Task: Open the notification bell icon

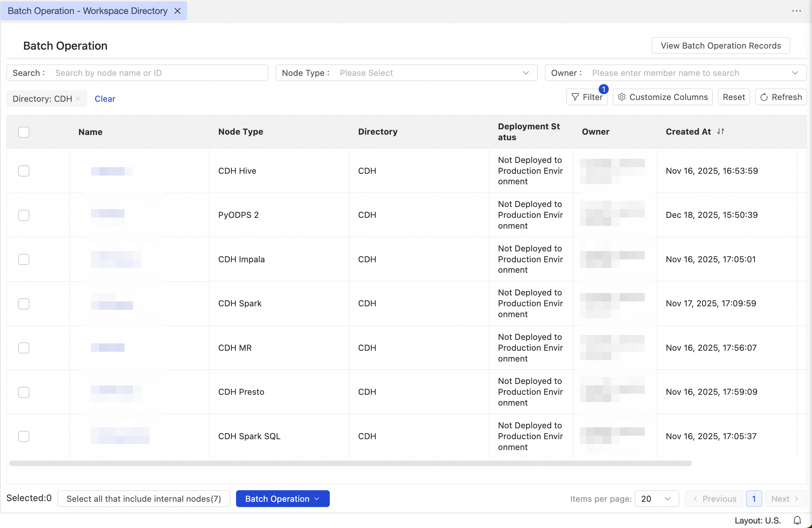Action: click(797, 520)
